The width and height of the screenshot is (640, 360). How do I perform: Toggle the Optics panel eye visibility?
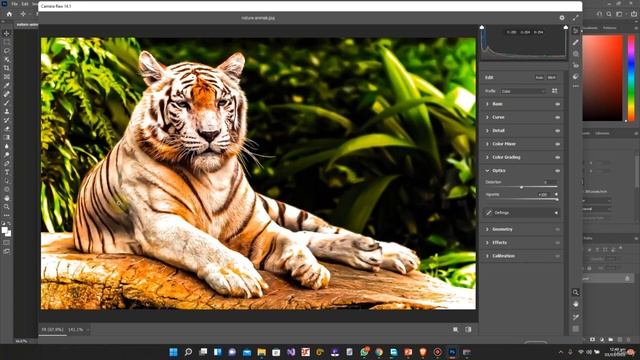click(557, 171)
